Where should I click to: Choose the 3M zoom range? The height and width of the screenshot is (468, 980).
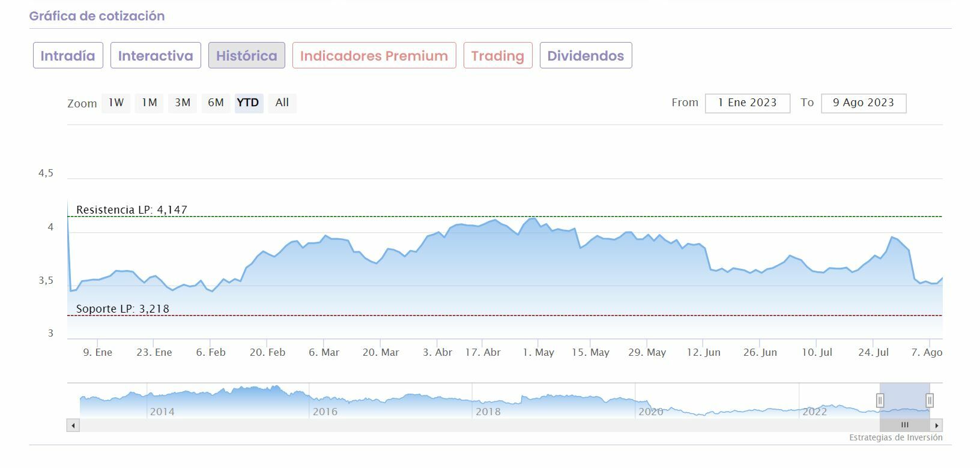(x=183, y=103)
